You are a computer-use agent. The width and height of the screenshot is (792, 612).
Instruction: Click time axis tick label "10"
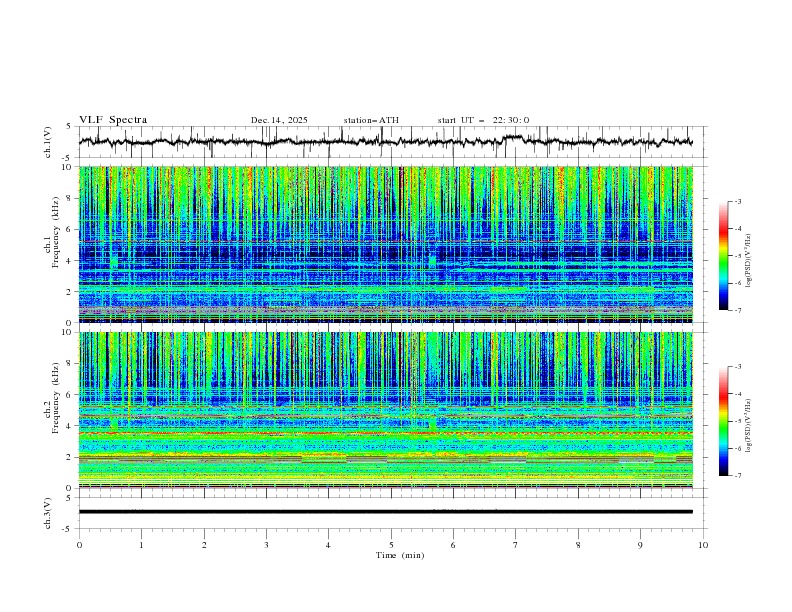(703, 545)
